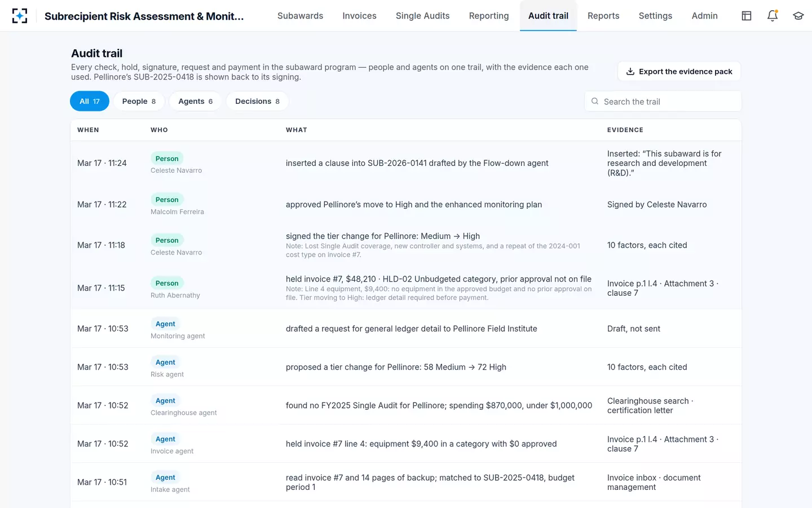812x508 pixels.
Task: Click the WHAT column header
Action: [x=297, y=130]
